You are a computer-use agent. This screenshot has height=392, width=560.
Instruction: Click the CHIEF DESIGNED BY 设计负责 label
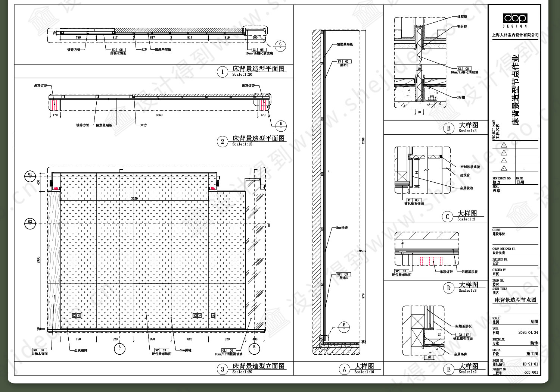(504, 251)
